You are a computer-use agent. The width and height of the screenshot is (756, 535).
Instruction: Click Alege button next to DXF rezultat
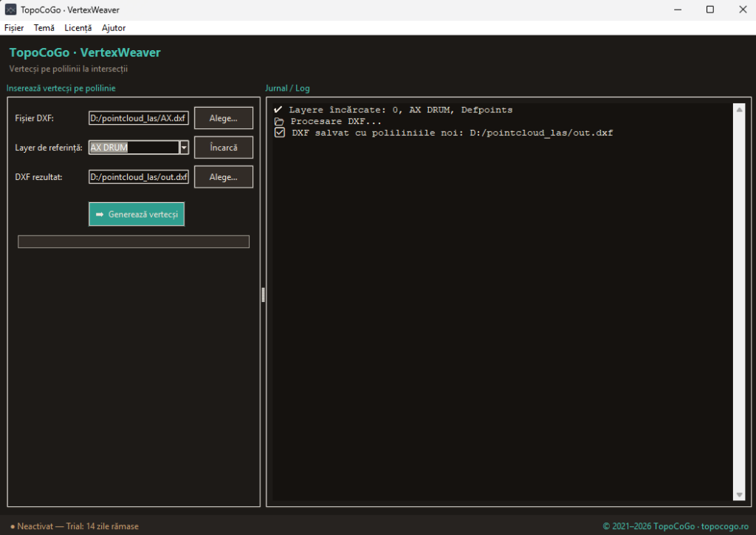click(x=224, y=177)
